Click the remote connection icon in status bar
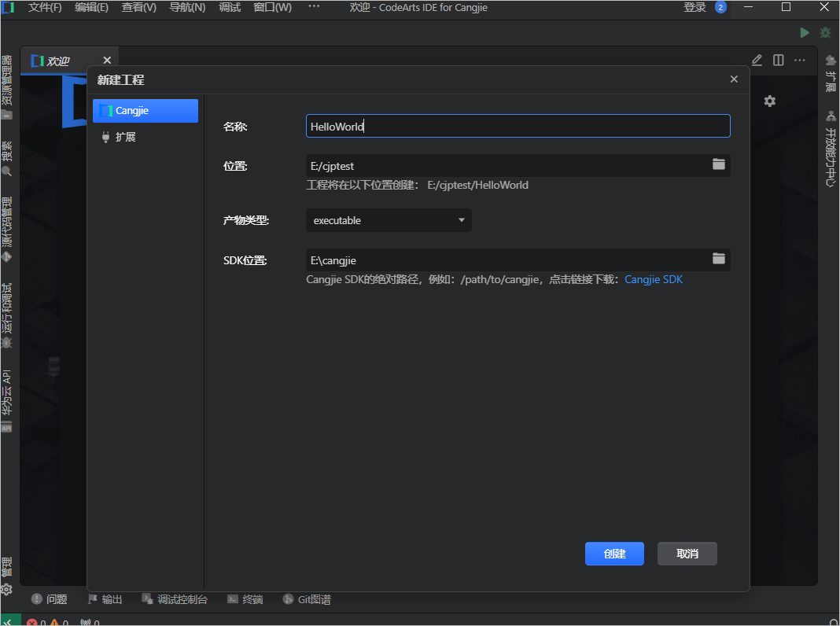The image size is (840, 626). (9, 621)
